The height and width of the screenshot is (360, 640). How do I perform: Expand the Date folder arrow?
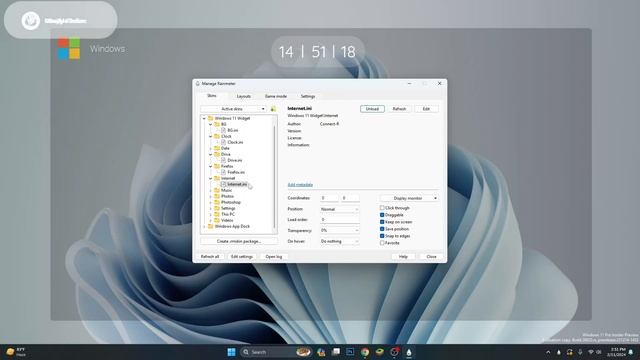[211, 148]
